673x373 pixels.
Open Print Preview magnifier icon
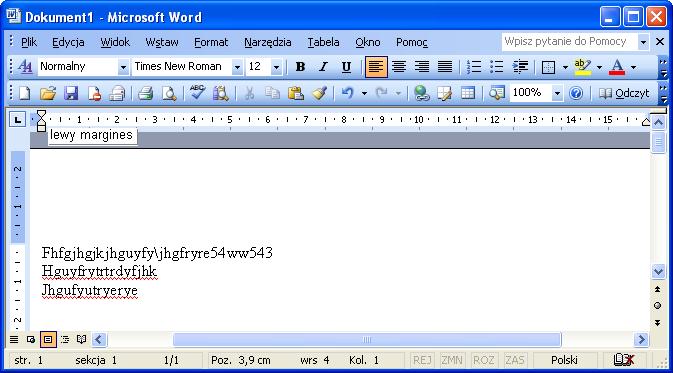pyautogui.click(x=169, y=93)
